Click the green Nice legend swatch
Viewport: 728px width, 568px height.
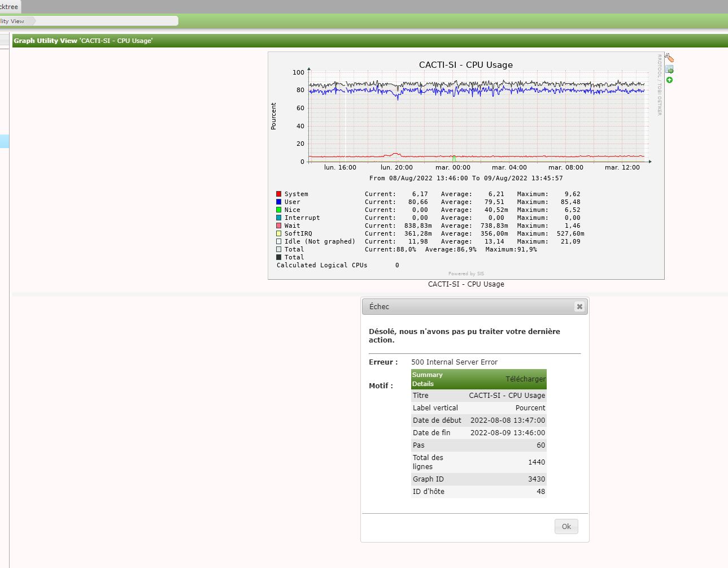pos(278,210)
